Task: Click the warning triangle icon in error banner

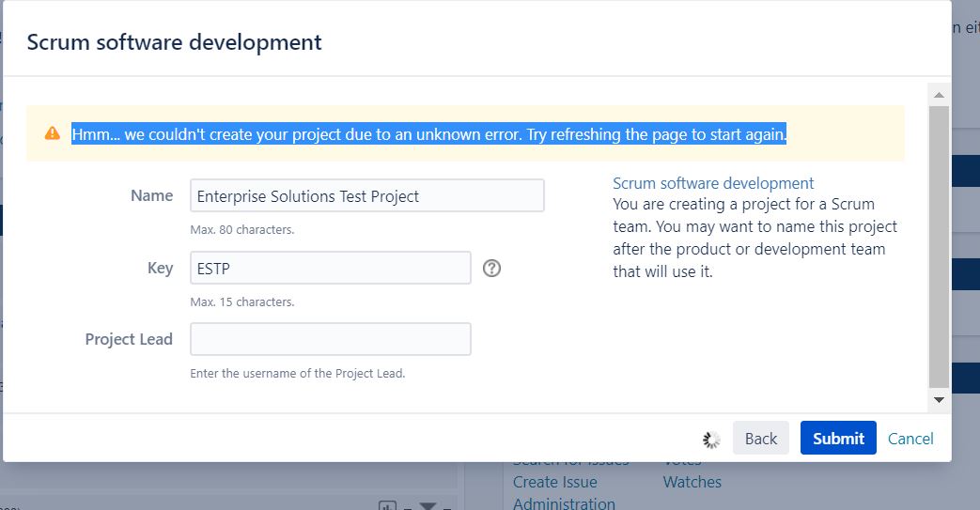Action: click(x=53, y=133)
